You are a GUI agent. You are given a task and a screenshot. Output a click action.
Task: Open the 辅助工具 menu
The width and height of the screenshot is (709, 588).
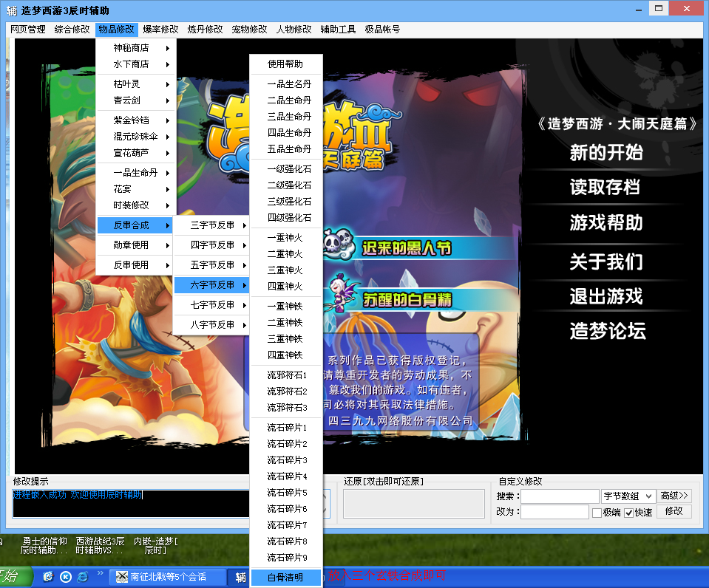coord(338,30)
